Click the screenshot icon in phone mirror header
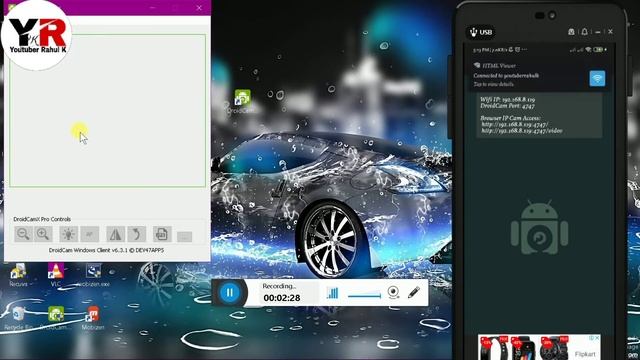 click(571, 32)
